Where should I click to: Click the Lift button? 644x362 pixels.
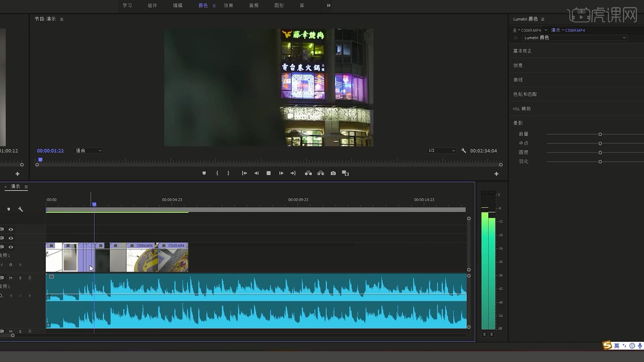308,173
